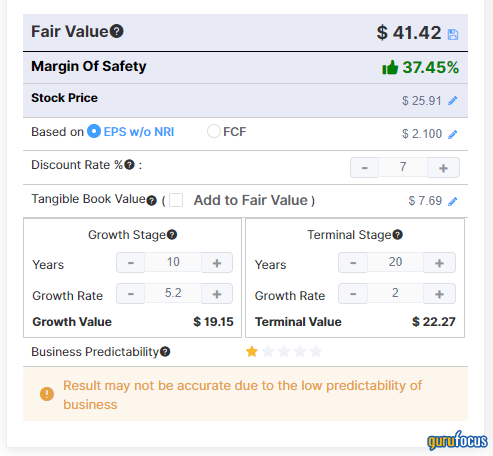Decrease Growth Stage growth rate
Image resolution: width=493 pixels, height=456 pixels.
[131, 294]
